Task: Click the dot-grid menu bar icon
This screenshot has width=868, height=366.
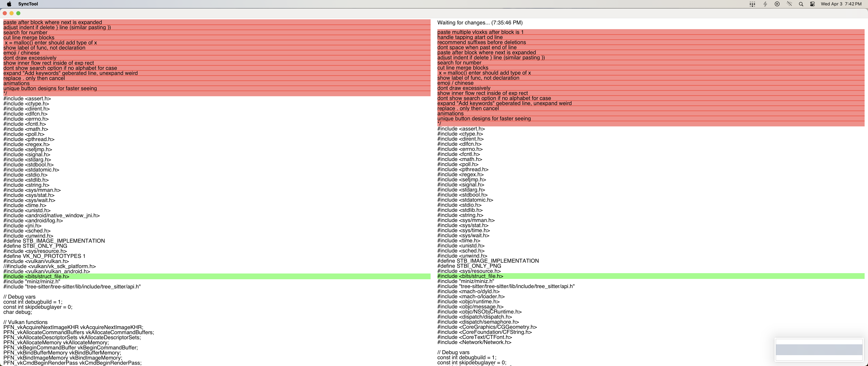Action: coord(752,4)
